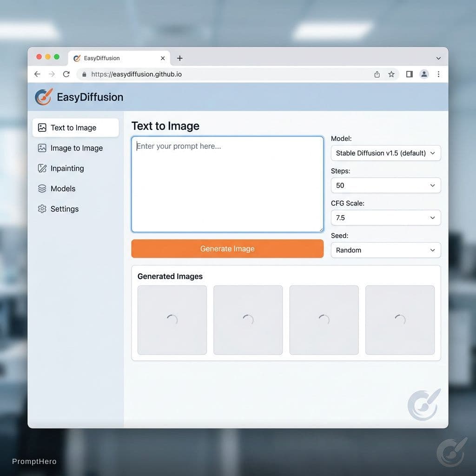Close the EasyDiffusion tab
This screenshot has height=476, width=476.
(163, 58)
